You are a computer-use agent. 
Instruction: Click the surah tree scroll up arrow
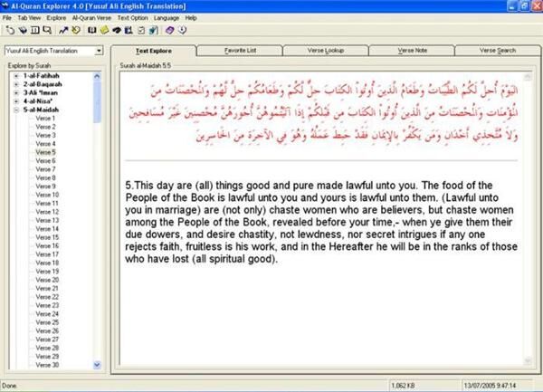pos(97,76)
